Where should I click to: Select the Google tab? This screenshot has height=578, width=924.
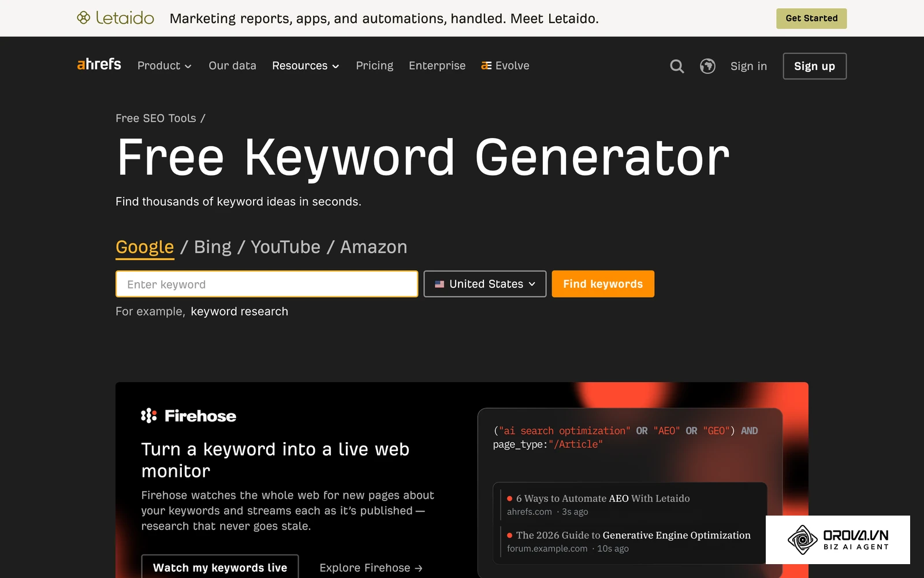pos(144,247)
